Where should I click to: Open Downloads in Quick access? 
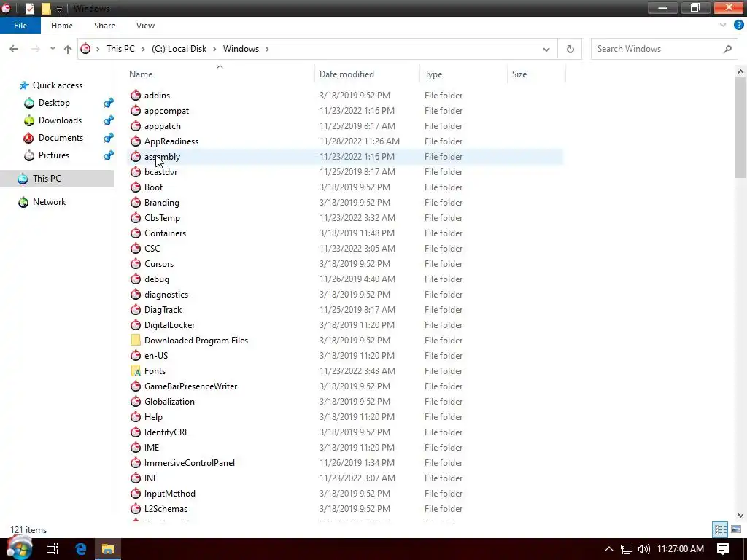(60, 120)
